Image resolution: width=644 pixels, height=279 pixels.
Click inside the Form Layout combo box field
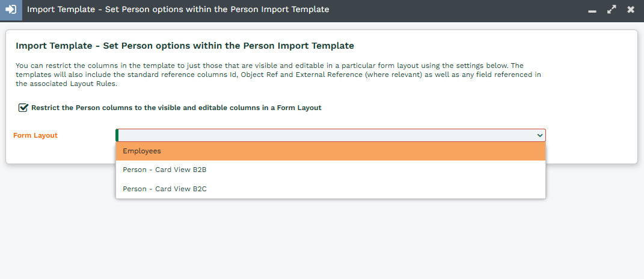[x=327, y=135]
